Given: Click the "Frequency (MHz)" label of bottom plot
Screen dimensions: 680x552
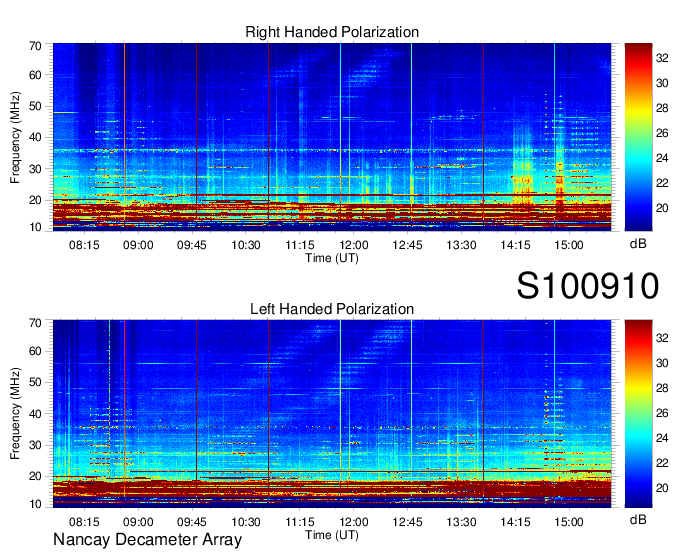Looking at the screenshot, I should [x=15, y=414].
